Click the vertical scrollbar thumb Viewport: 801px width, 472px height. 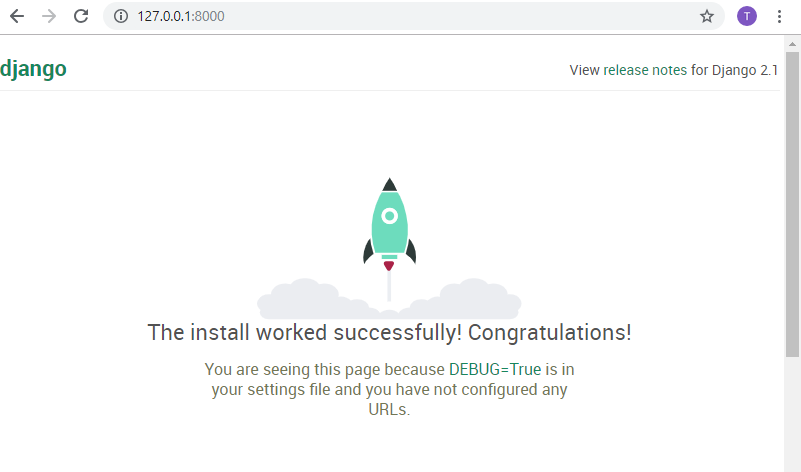[792, 200]
